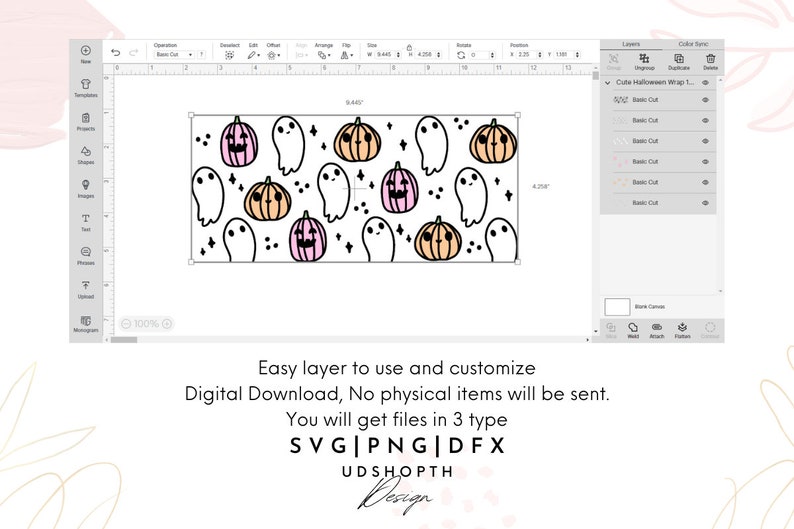Hide the second Basic Cut layer
This screenshot has width=794, height=529.
point(705,120)
